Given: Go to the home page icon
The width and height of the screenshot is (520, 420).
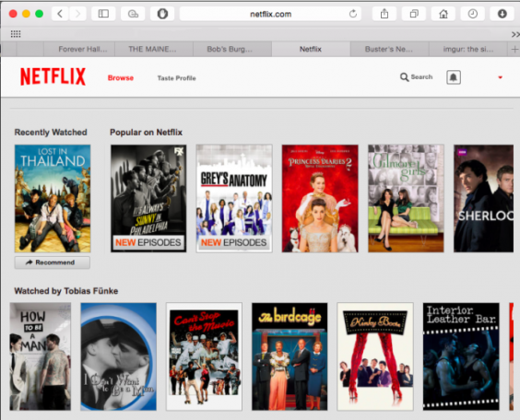Looking at the screenshot, I should (x=443, y=14).
